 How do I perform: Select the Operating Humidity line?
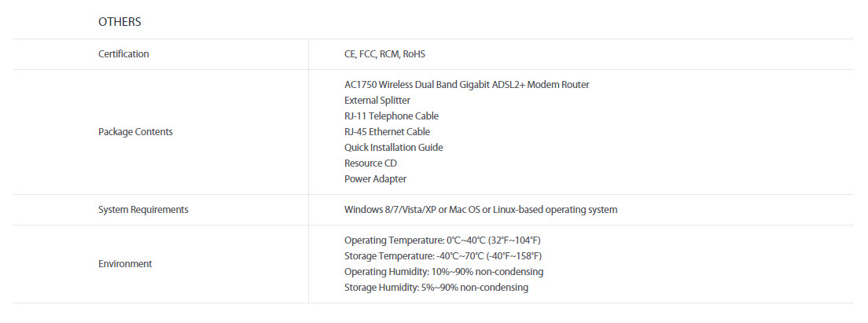pos(444,272)
